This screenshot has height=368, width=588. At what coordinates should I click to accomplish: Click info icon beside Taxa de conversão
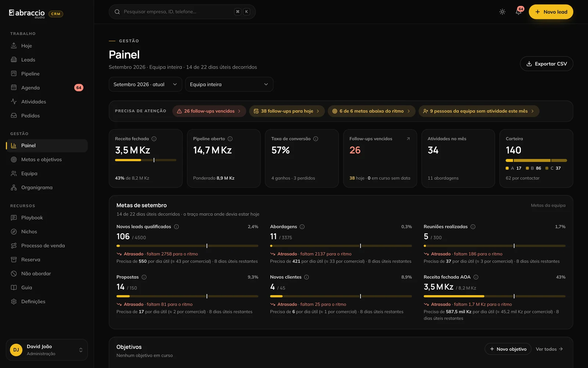click(x=316, y=139)
